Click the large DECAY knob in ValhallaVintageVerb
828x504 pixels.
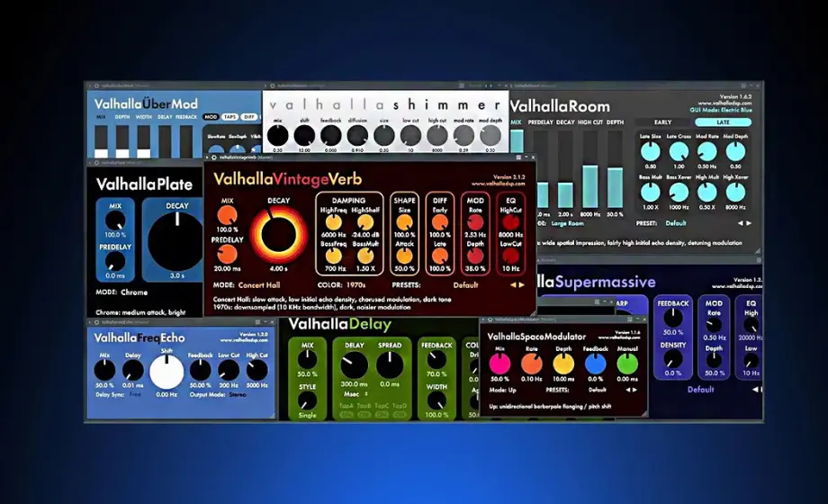[278, 234]
